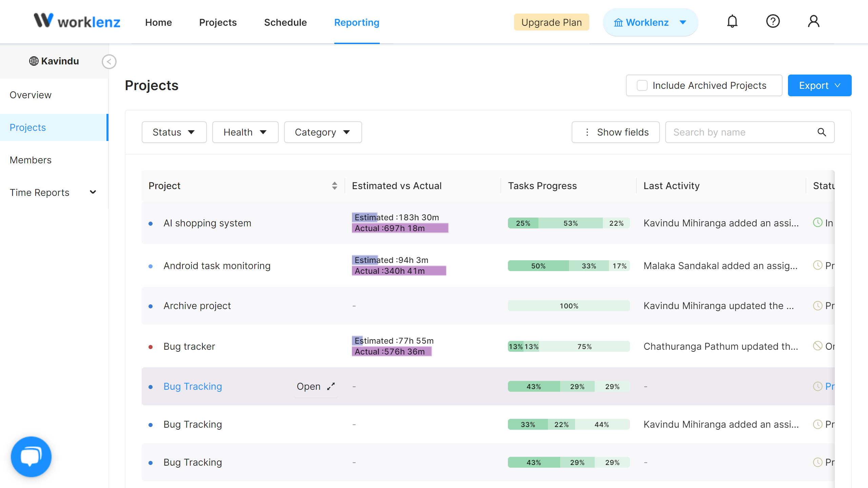This screenshot has width=868, height=488.
Task: Click the help question mark icon
Action: pos(773,22)
